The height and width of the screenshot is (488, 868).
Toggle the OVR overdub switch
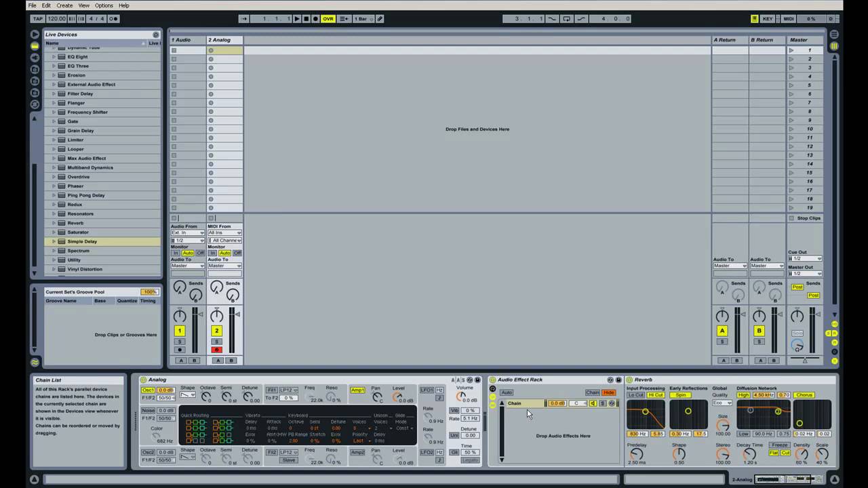click(328, 19)
